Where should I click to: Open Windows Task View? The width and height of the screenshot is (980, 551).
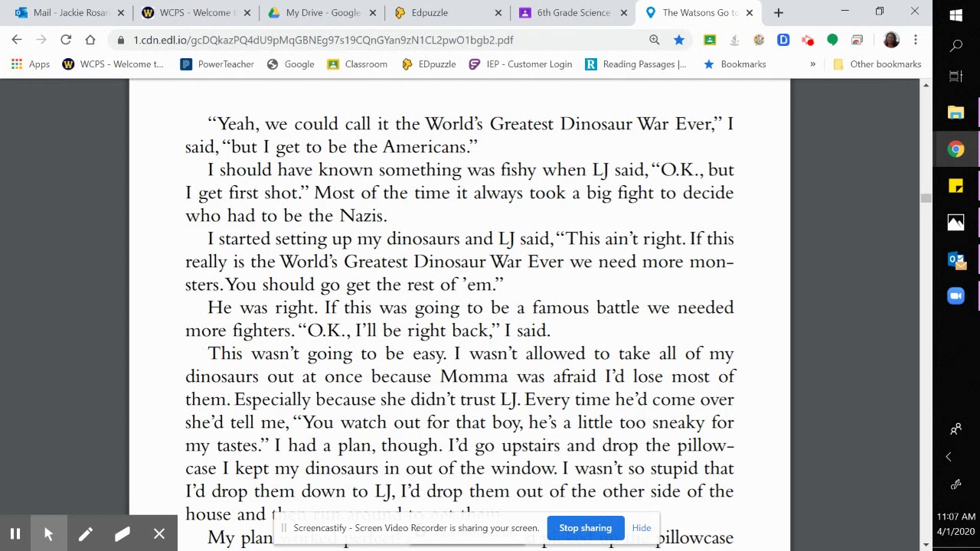pyautogui.click(x=956, y=77)
